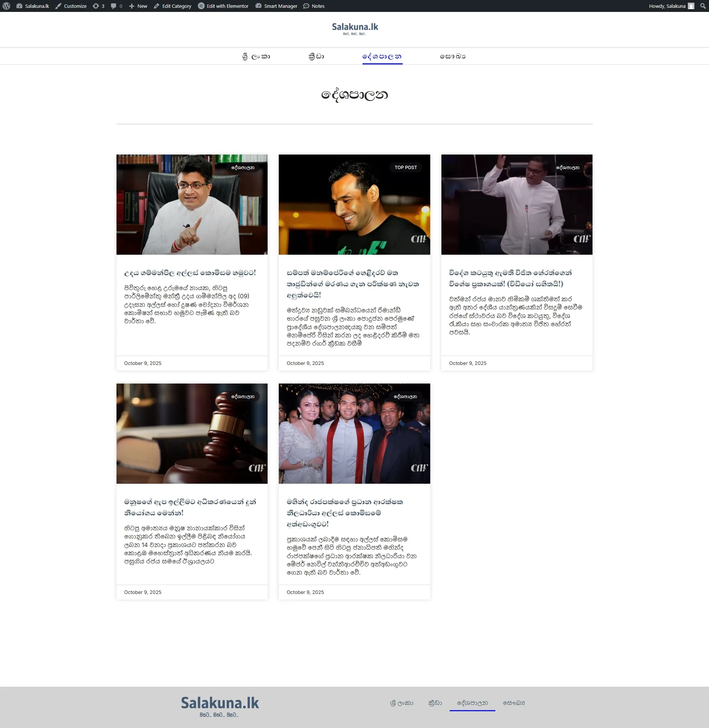This screenshot has height=728, width=709.
Task: Click the TOP POST badge
Action: [x=406, y=167]
